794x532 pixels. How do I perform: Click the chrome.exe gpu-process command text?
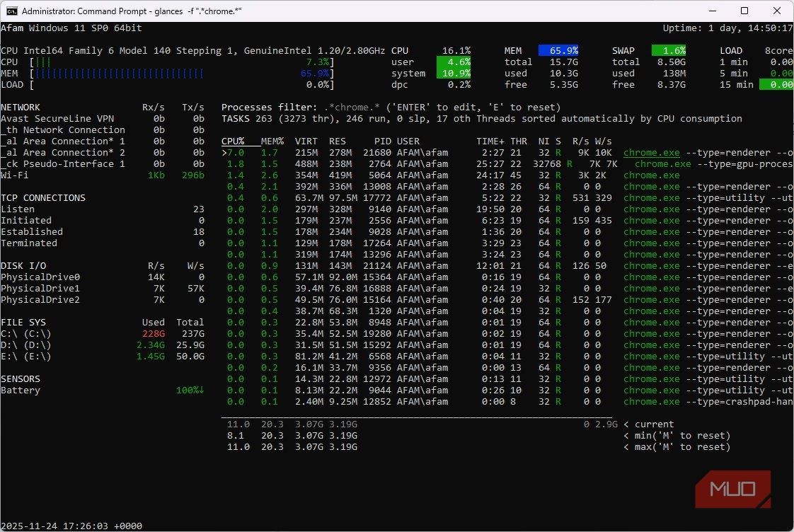(x=713, y=164)
